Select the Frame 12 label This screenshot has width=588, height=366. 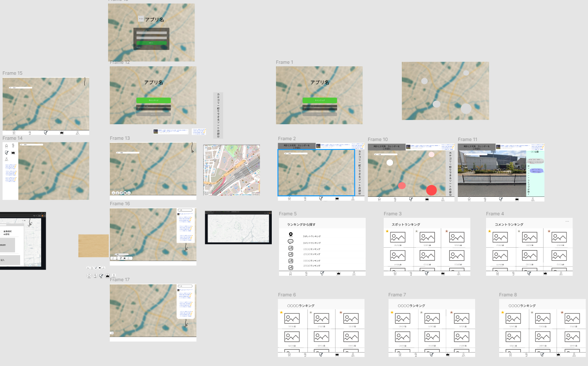pyautogui.click(x=120, y=62)
